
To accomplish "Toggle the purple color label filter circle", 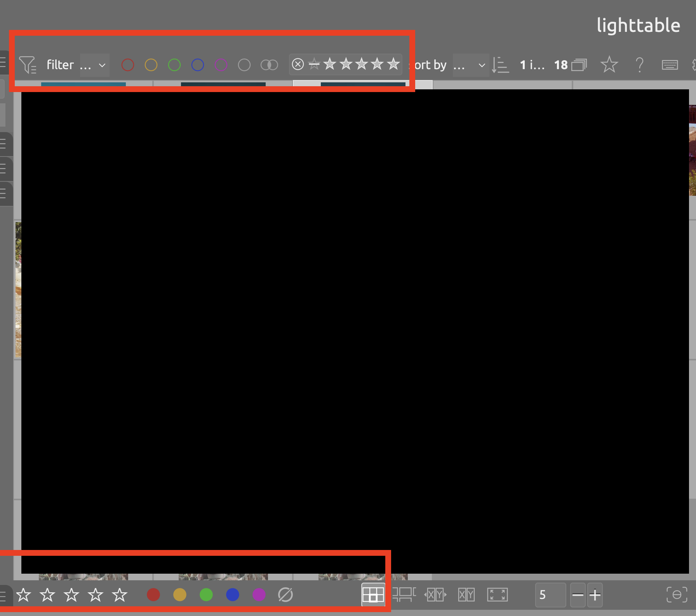I will tap(221, 65).
